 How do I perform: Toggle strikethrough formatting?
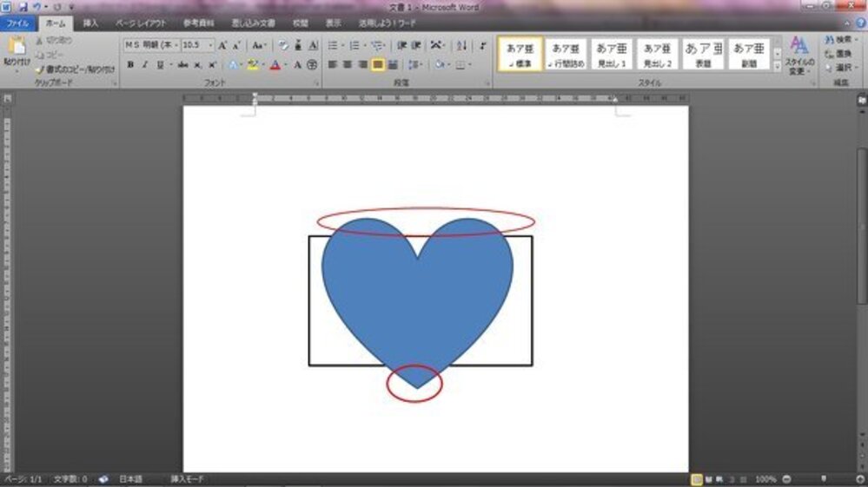click(183, 64)
